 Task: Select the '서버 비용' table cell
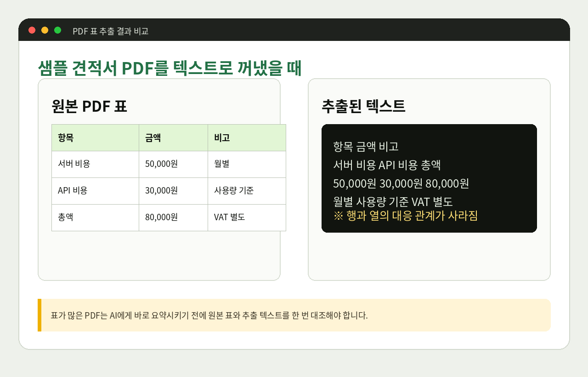[95, 164]
